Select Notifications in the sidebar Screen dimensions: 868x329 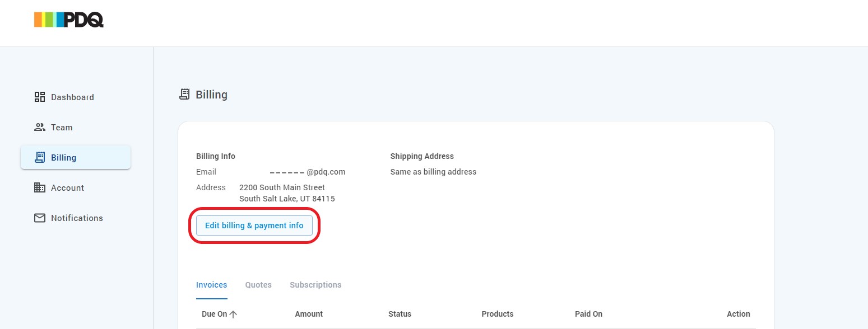(77, 218)
